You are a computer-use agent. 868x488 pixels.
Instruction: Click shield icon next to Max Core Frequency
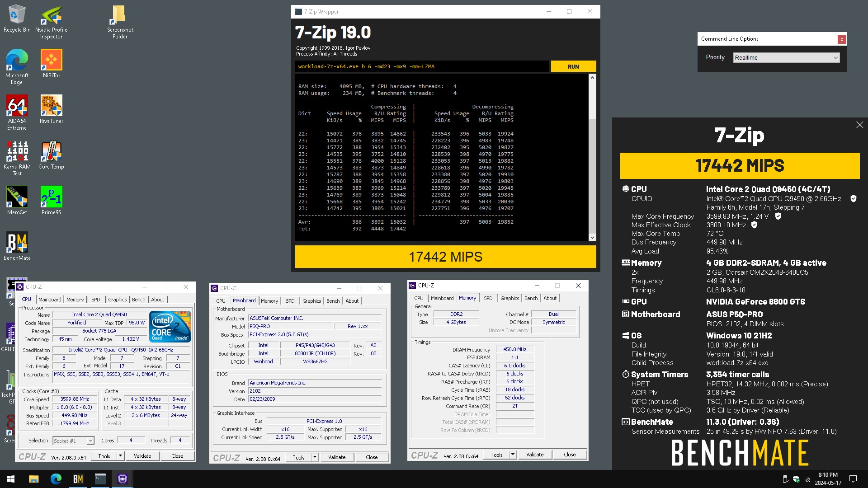point(778,216)
